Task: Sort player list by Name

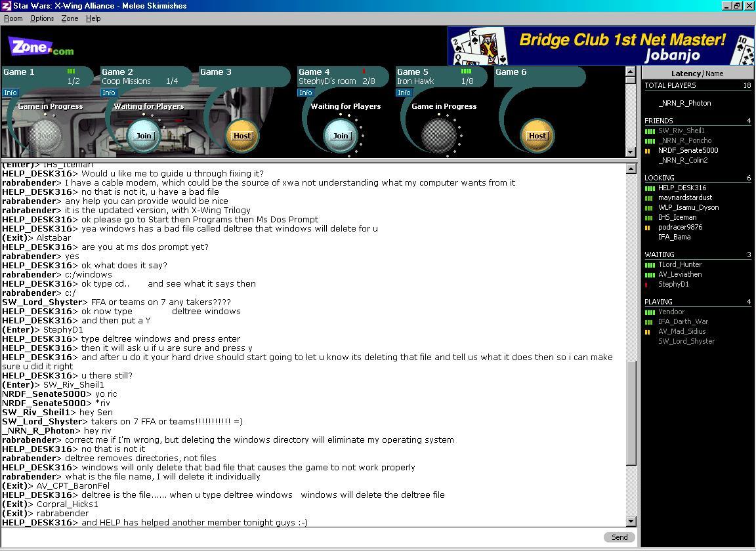Action: pos(714,73)
